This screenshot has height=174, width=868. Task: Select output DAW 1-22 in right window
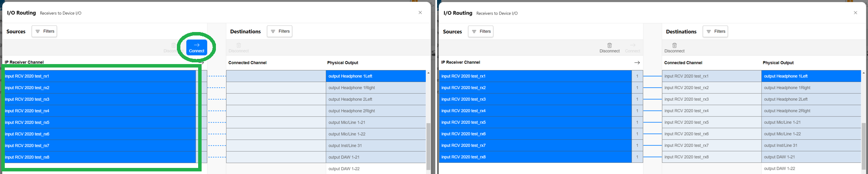coord(811,169)
